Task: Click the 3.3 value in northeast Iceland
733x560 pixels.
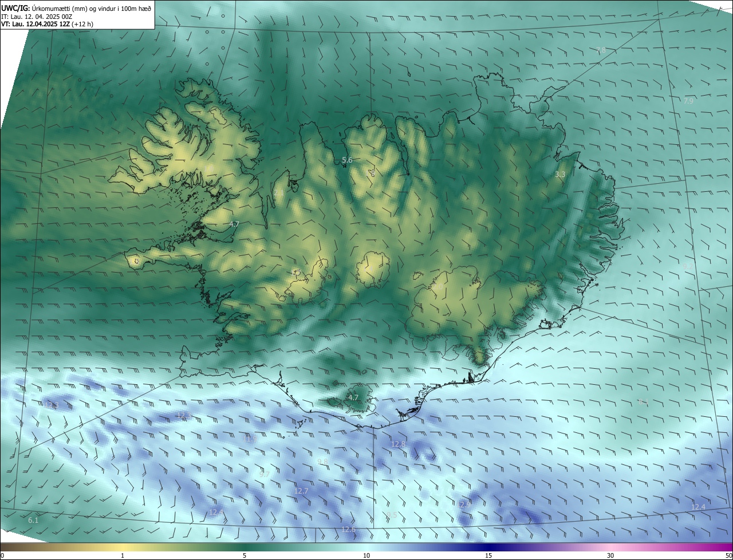Action: [561, 174]
